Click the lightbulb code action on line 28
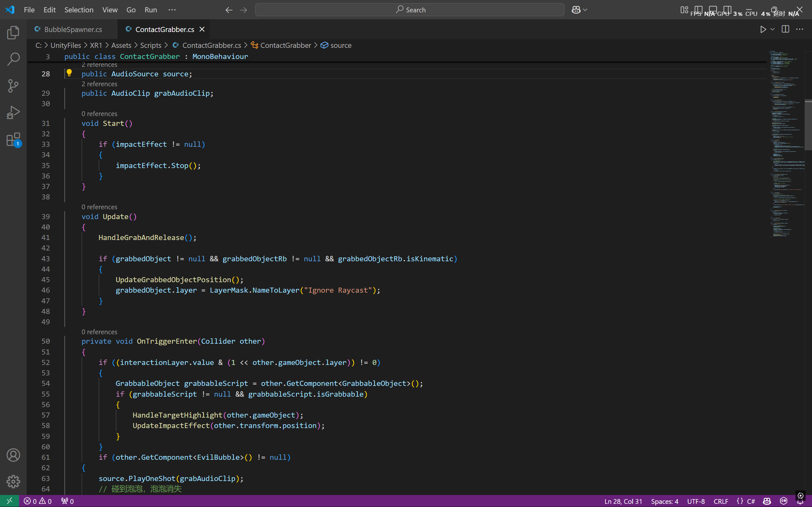 (x=69, y=72)
